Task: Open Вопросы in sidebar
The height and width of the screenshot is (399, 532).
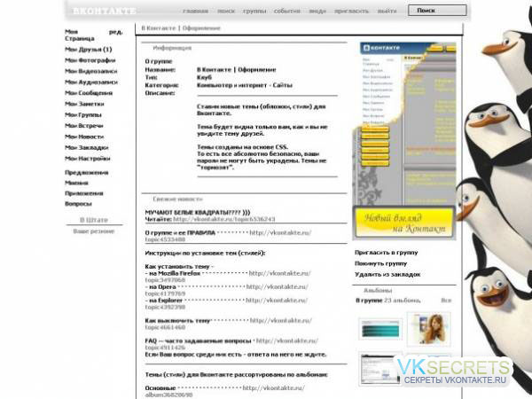Action: 78,204
